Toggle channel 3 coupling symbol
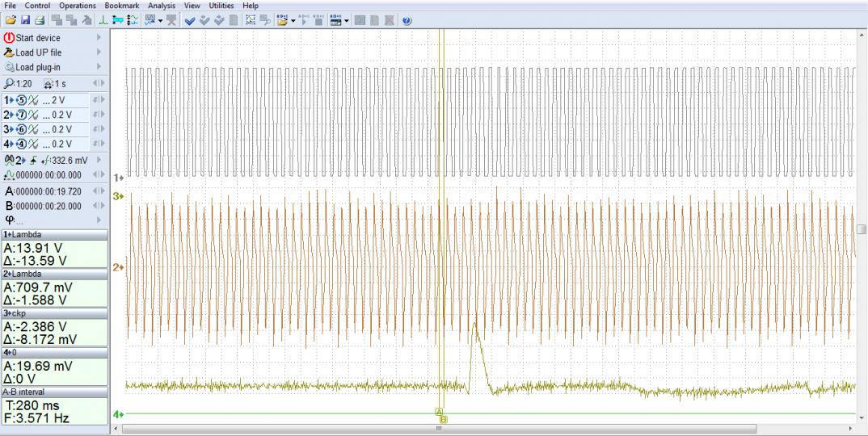 (x=34, y=129)
